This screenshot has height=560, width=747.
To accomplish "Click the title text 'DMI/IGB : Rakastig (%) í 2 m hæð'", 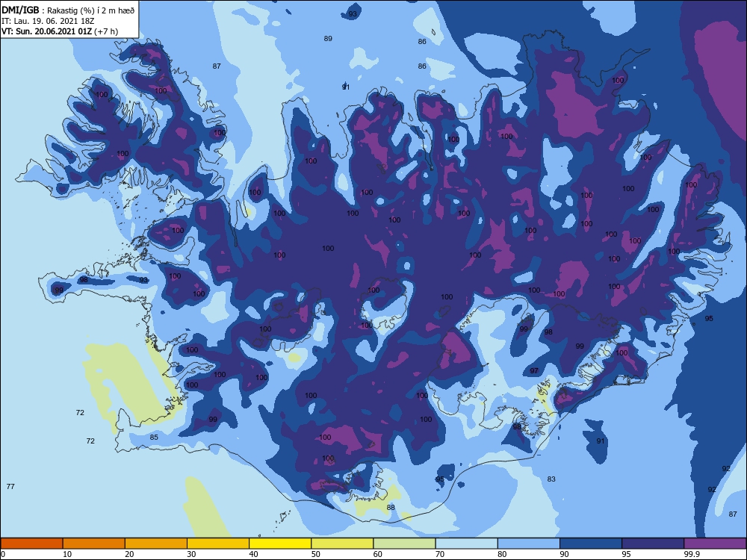I will coord(68,10).
